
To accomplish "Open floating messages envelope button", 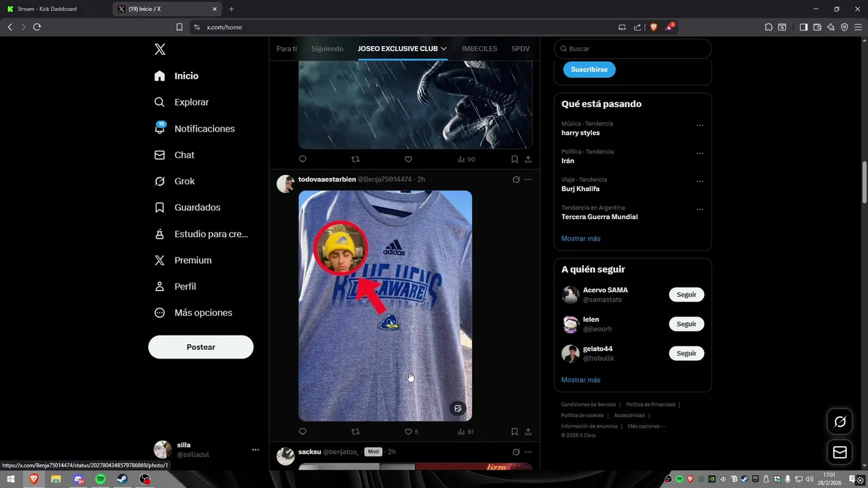I will pos(840,452).
